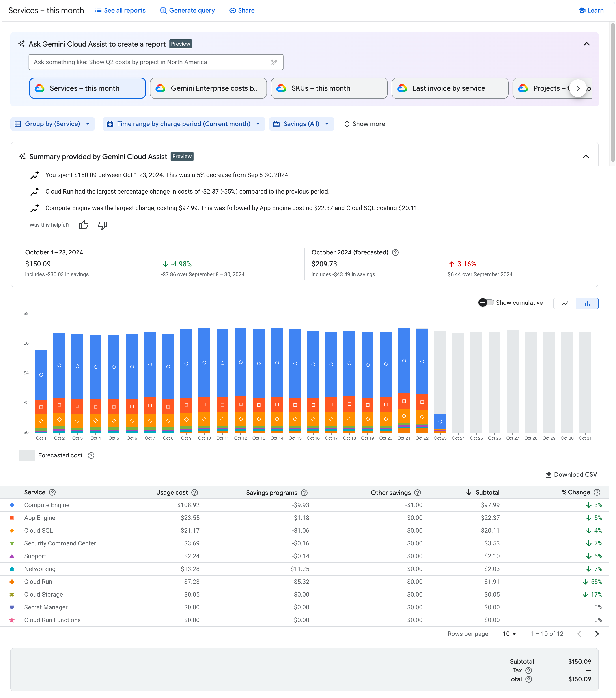The image size is (616, 698).
Task: Click the Oct 23 partial bar in chart
Action: 440,423
